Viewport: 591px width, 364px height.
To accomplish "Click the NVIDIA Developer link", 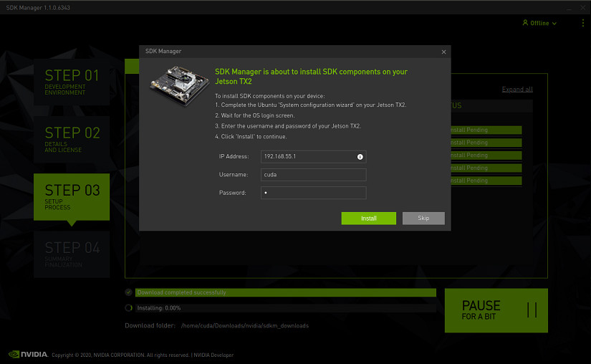I will coord(213,355).
